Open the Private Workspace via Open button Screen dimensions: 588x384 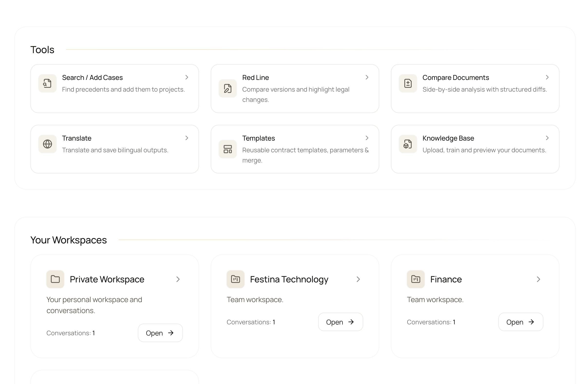click(x=160, y=333)
